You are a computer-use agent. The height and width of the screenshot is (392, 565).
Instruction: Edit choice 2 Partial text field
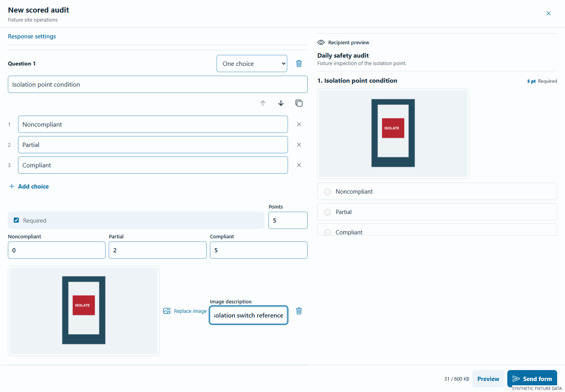click(153, 145)
